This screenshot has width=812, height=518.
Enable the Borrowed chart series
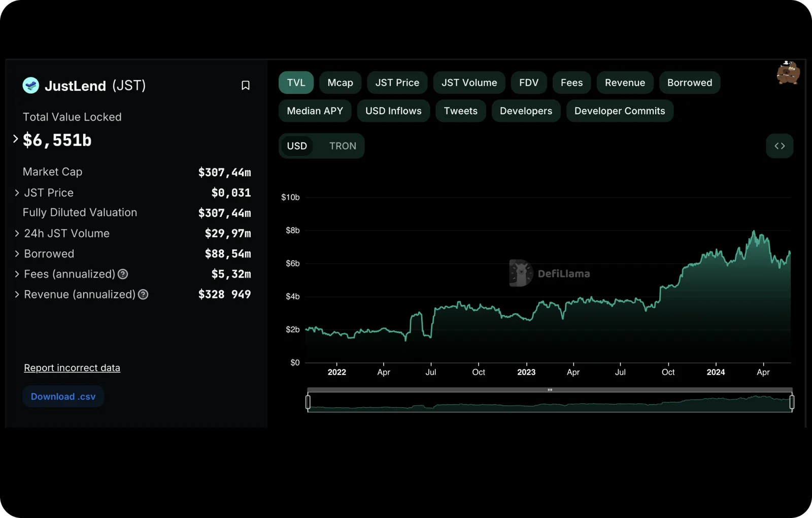(689, 83)
